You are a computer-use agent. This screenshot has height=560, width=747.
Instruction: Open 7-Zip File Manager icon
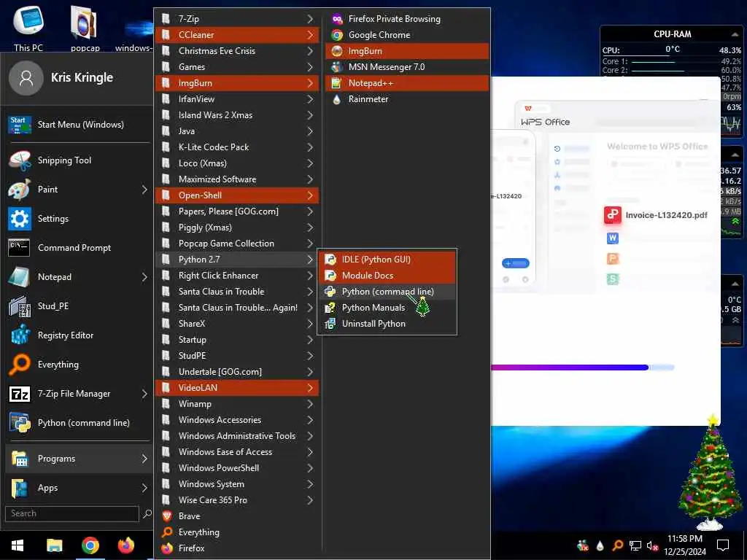point(20,394)
